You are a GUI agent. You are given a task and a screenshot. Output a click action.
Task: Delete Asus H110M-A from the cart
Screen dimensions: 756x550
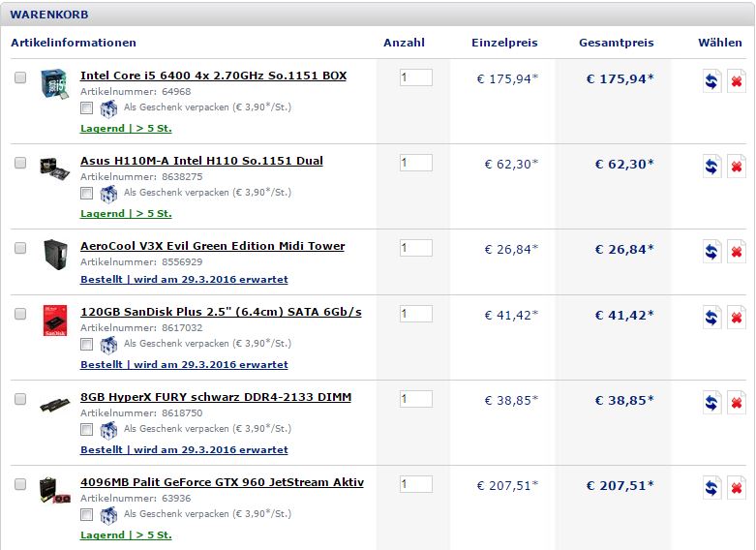(x=737, y=167)
